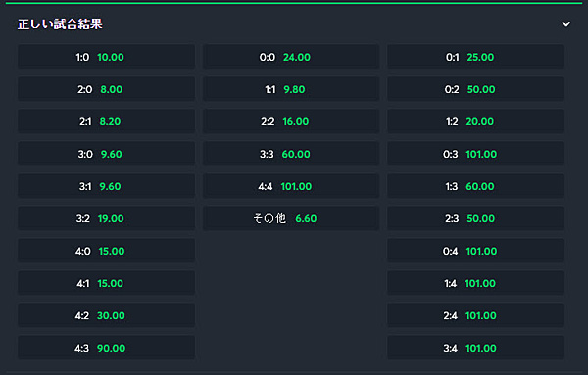Image resolution: width=588 pixels, height=375 pixels.
Task: Click the 0:3 result at 101.00
Action: coord(476,154)
